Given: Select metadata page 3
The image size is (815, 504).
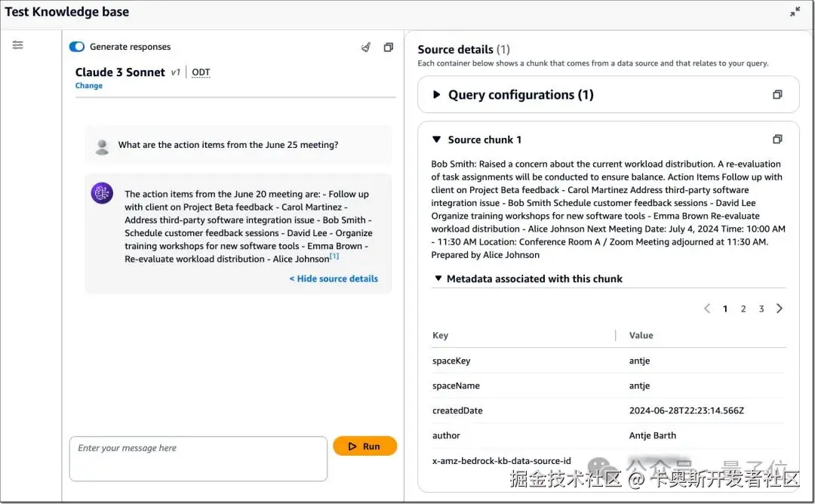Looking at the screenshot, I should (761, 309).
